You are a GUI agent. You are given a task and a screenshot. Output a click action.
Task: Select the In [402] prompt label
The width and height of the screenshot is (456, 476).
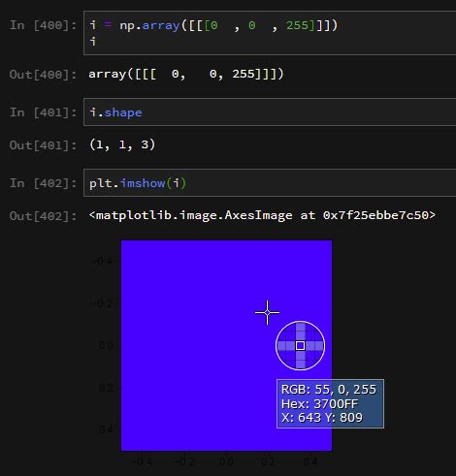(44, 183)
